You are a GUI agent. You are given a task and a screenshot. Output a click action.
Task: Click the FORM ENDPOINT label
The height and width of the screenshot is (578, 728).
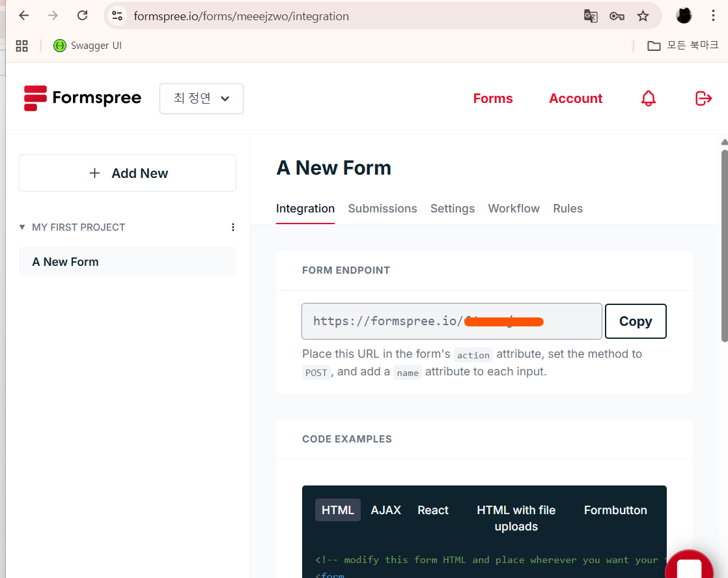346,270
